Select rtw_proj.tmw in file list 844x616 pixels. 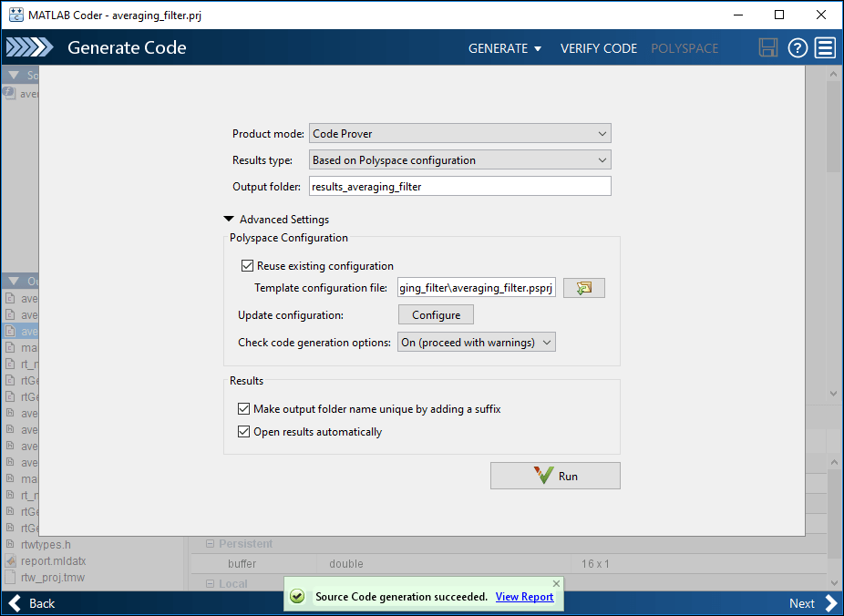[53, 577]
